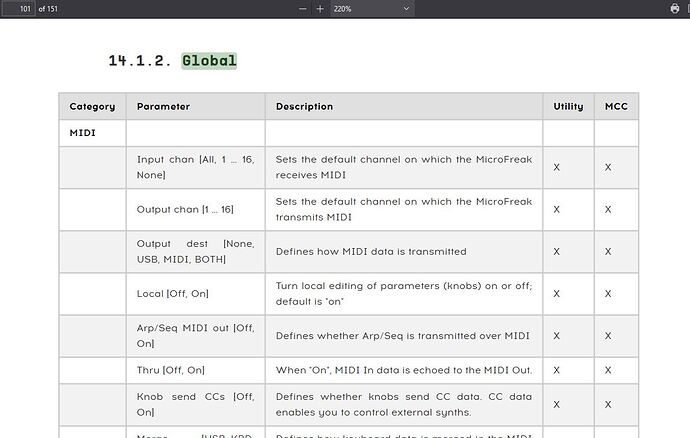Click the Output chan parameter cell
690x438 pixels.
click(x=196, y=210)
